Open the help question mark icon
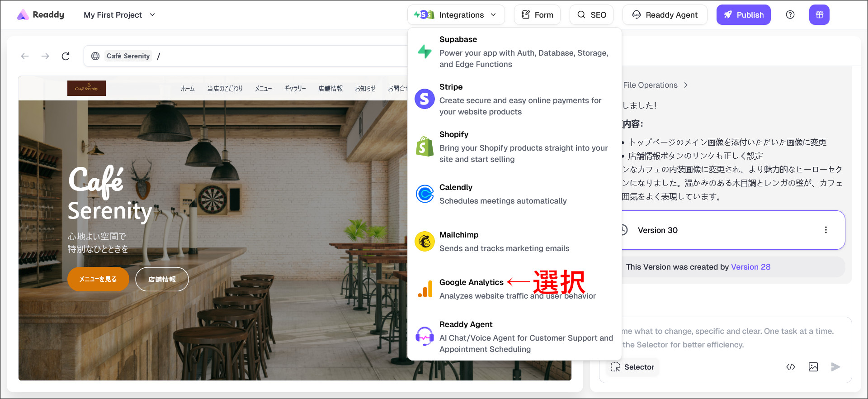Screen dimensions: 868x399 790,15
